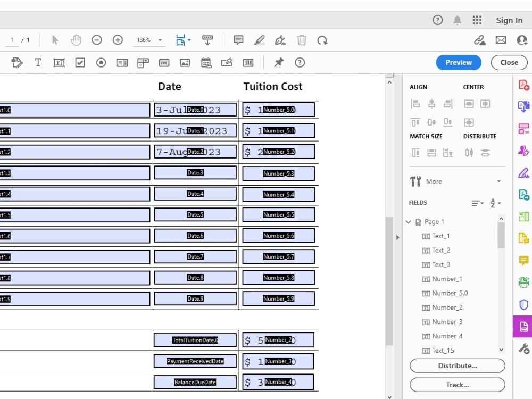532x399 pixels.
Task: Insert a Radio button field
Action: pos(101,62)
